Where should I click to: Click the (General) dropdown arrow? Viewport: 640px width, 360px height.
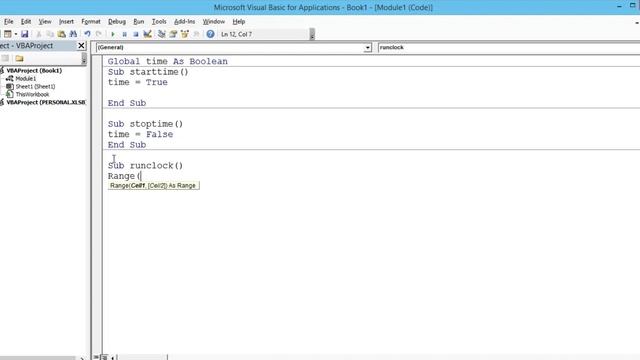pyautogui.click(x=367, y=48)
